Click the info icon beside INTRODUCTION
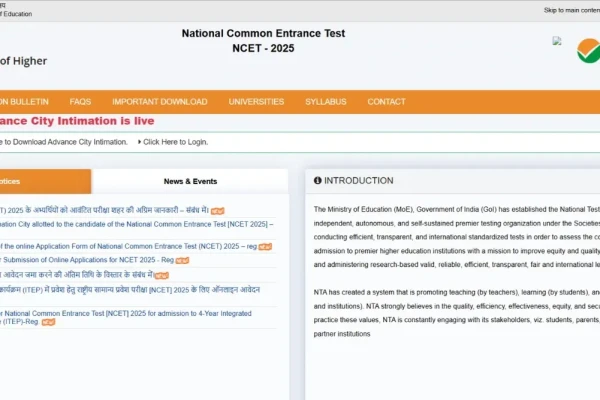Screen dimensions: 600x400 click(x=318, y=181)
